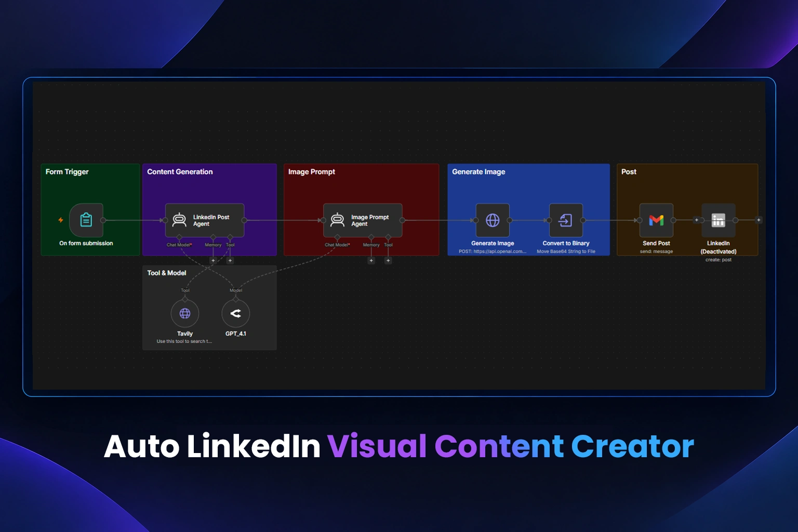Click plus connector between Send Post and LinkedIn

click(697, 220)
